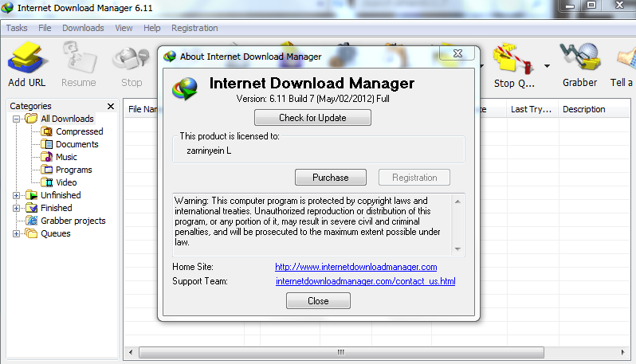Viewport: 636px width, 364px height.
Task: Click the IDM icon in About dialog title bar
Action: tap(170, 57)
